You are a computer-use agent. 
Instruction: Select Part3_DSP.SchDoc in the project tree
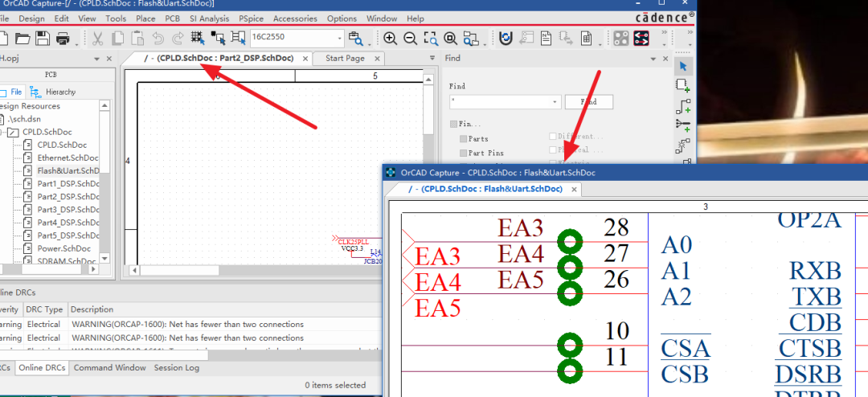(x=68, y=210)
